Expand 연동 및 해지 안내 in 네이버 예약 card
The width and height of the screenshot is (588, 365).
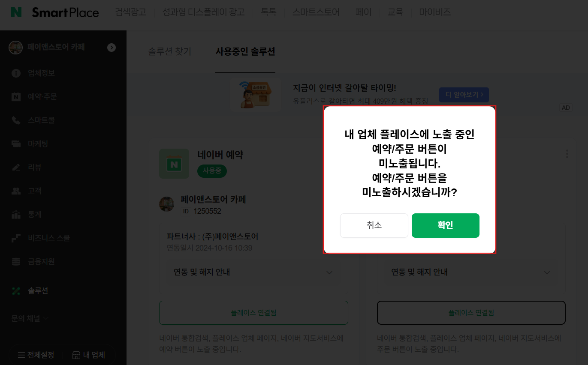(x=253, y=272)
